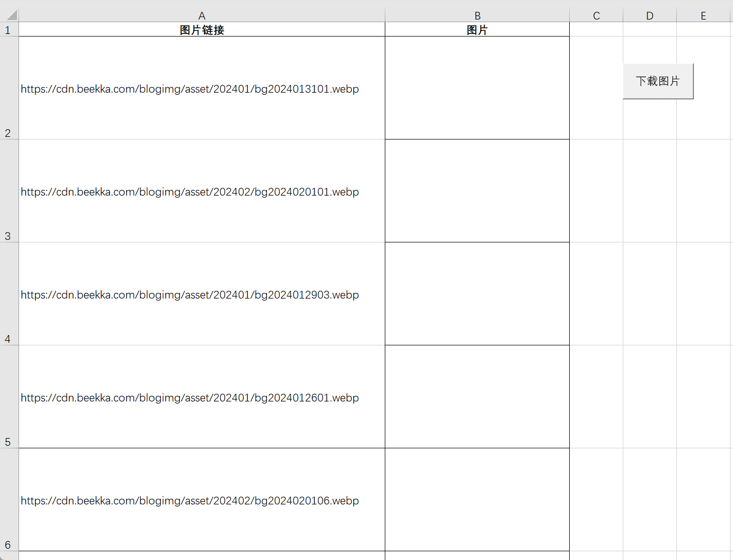
Task: Select column A header
Action: click(x=202, y=15)
